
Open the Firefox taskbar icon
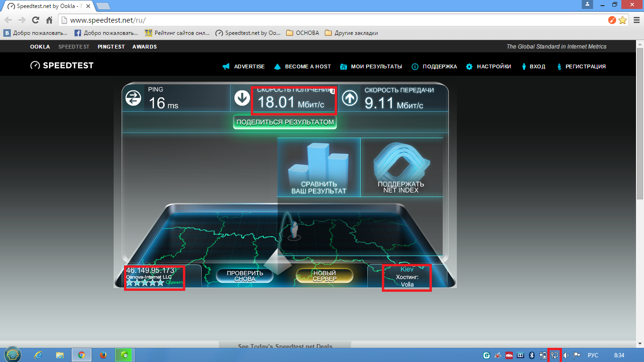point(103,355)
